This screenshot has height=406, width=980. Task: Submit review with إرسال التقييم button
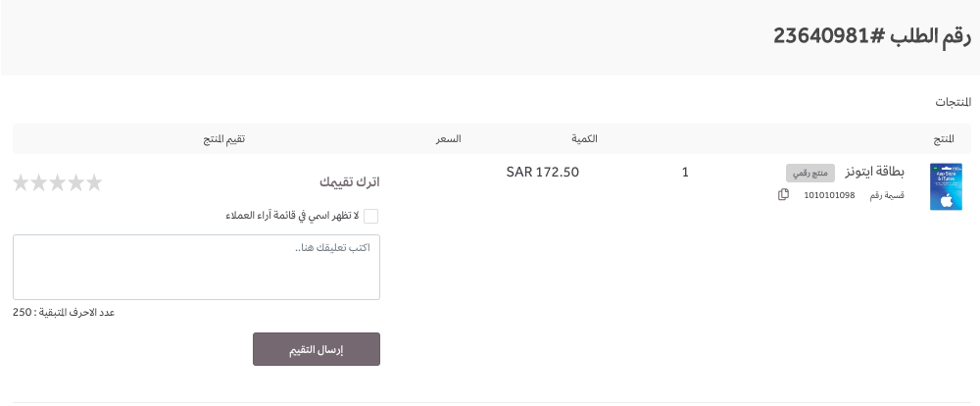[317, 349]
